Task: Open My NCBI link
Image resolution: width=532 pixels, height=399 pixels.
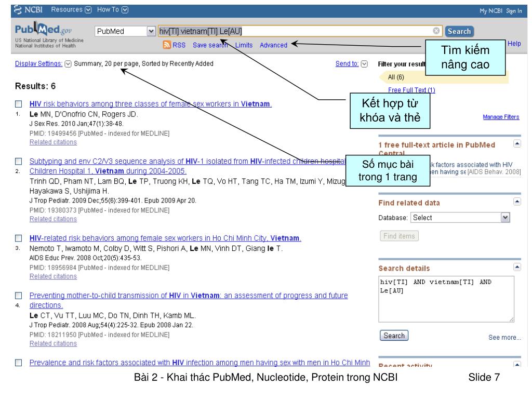Action: coord(490,11)
